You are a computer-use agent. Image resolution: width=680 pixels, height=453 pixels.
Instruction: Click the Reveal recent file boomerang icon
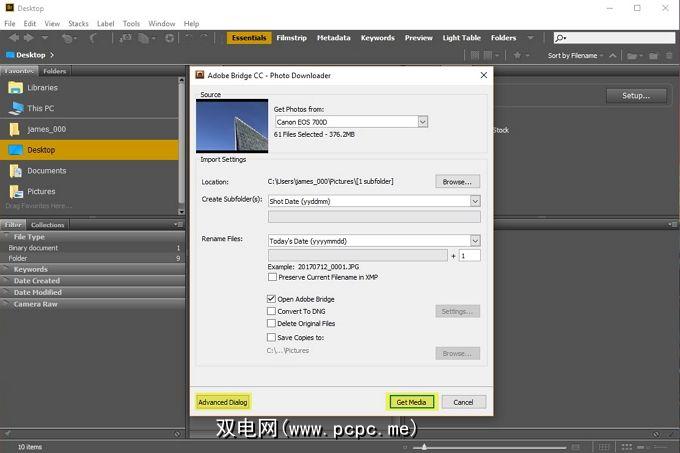tap(93, 38)
